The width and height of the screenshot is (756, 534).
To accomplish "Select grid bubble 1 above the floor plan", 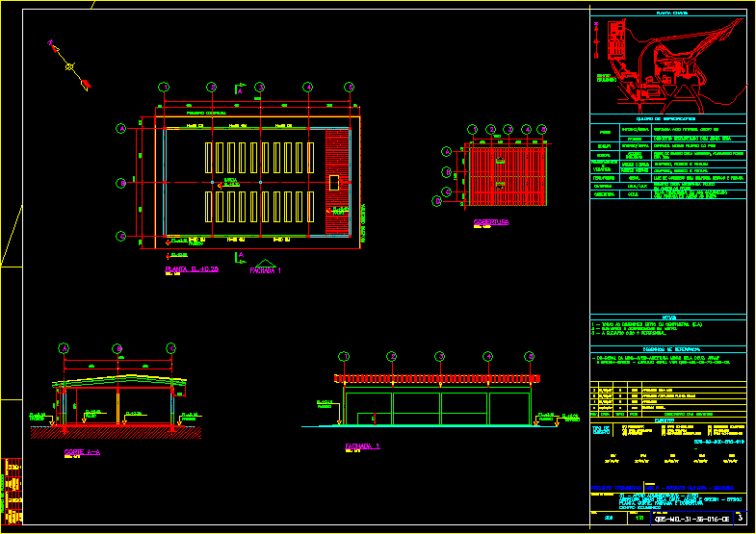I will [165, 88].
